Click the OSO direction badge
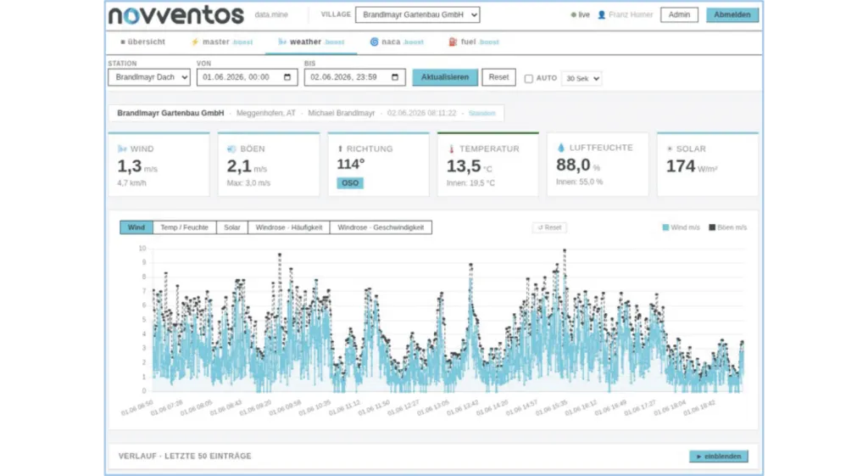This screenshot has width=868, height=476. click(350, 183)
